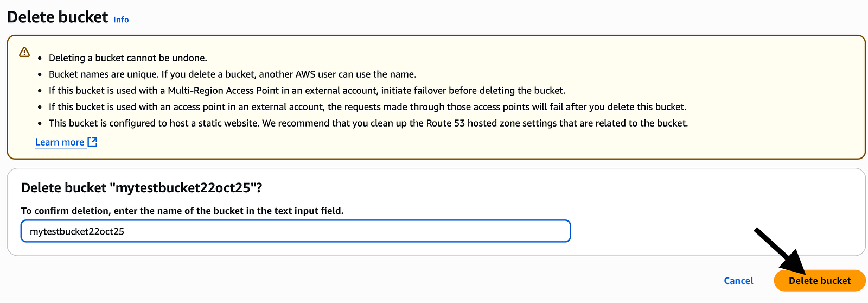Click the Multi-Region Access Point warning line

pos(307,91)
